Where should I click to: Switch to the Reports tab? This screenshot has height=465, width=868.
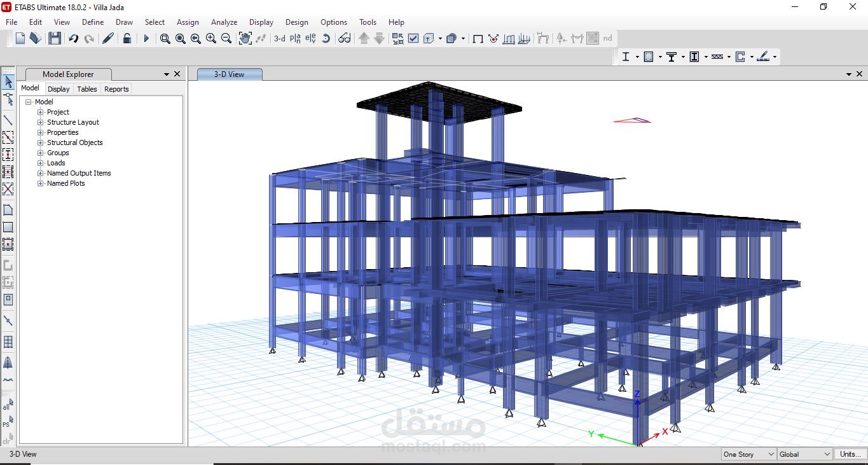click(116, 89)
